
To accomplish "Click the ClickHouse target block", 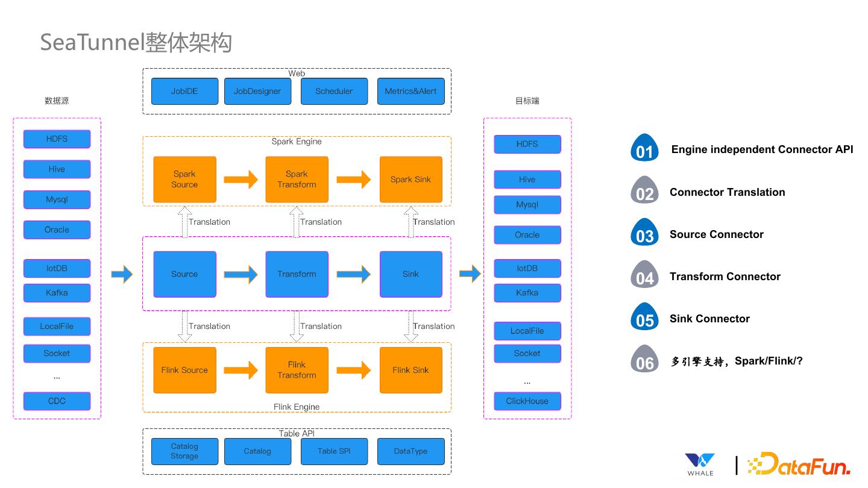I will (x=527, y=401).
